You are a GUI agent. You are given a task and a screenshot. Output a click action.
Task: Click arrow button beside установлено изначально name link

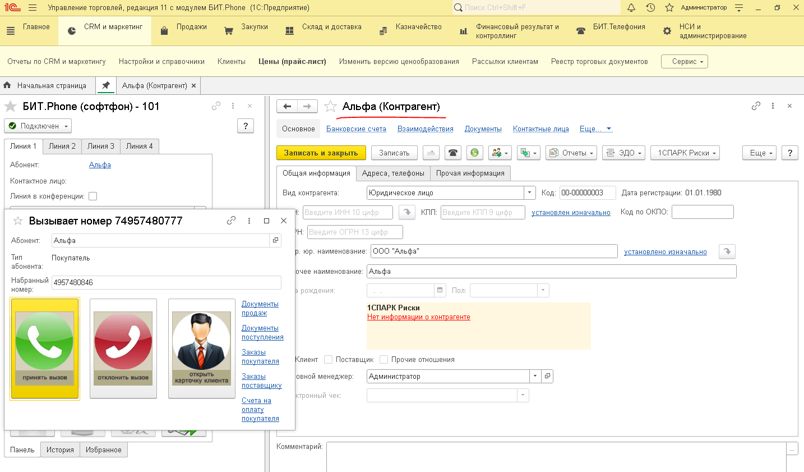click(727, 252)
